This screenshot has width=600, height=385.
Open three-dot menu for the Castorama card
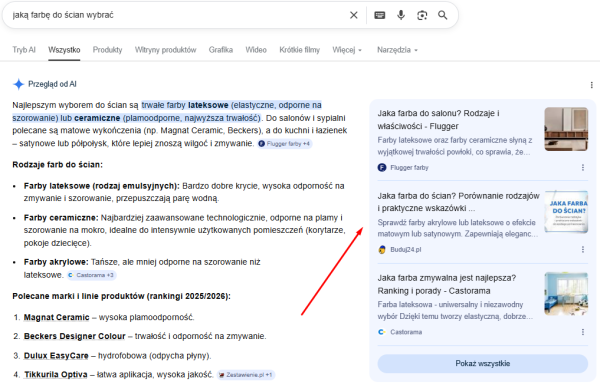pyautogui.click(x=583, y=332)
